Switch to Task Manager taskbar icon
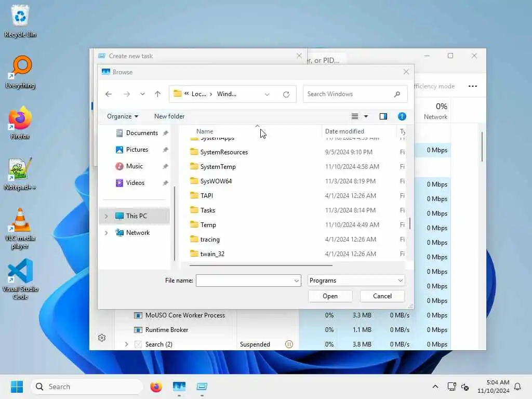Viewport: 532px width, 399px height. [179, 387]
